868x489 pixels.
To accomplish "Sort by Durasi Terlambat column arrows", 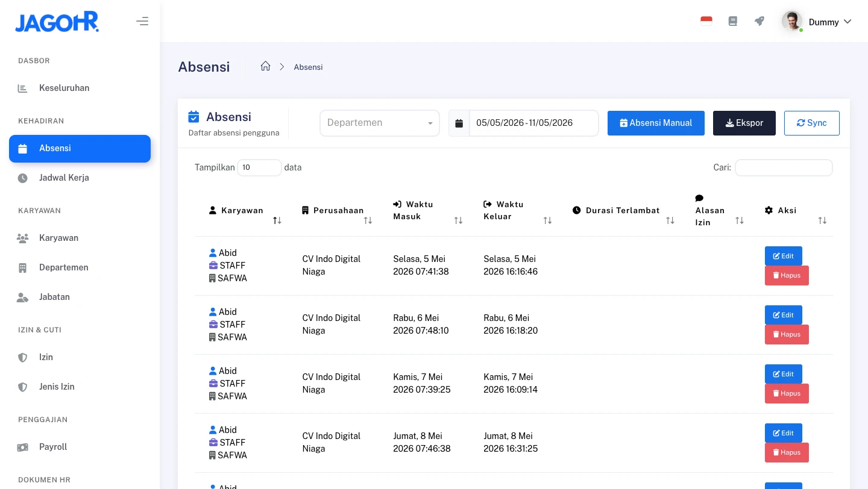I will (670, 220).
